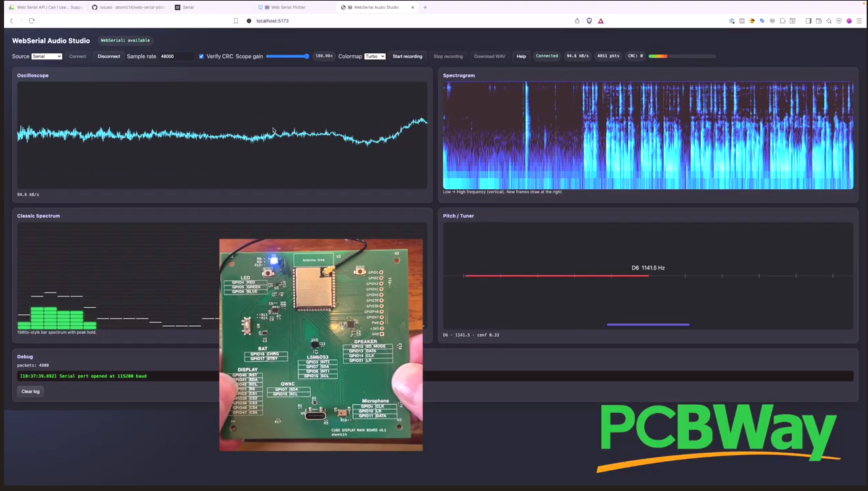Click the CRC: 0 badge

pos(635,56)
